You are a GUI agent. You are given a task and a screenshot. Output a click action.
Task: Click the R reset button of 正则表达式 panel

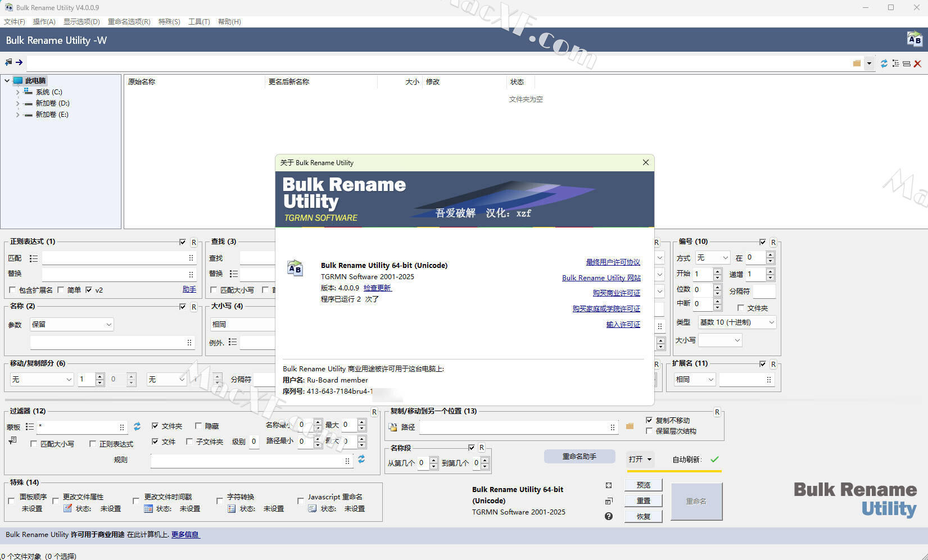[194, 243]
